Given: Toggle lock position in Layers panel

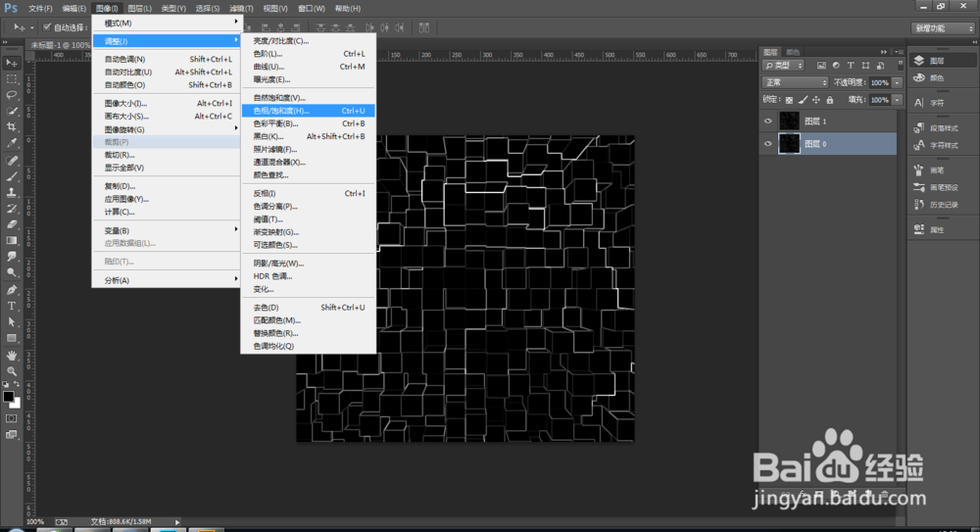Looking at the screenshot, I should 816,100.
